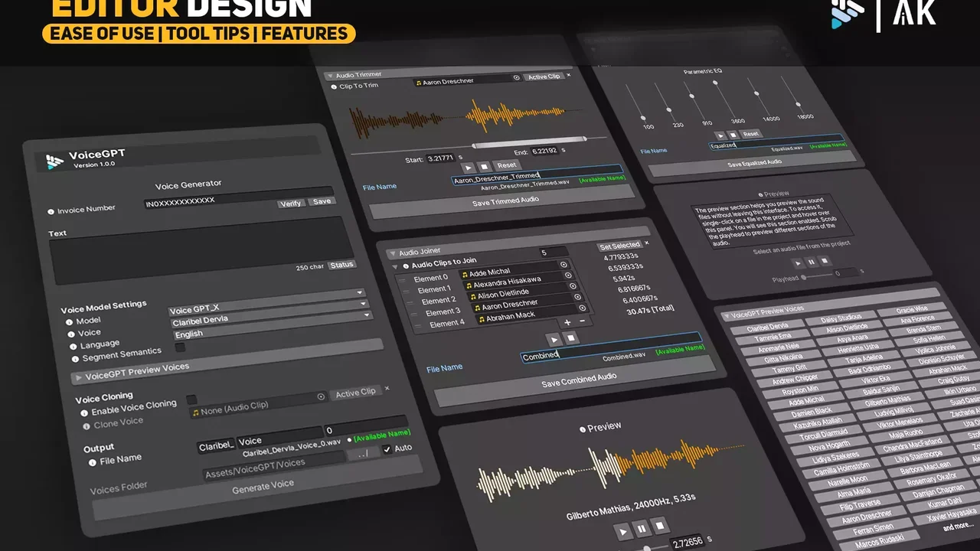Add an element to Audio Clips list

[567, 323]
